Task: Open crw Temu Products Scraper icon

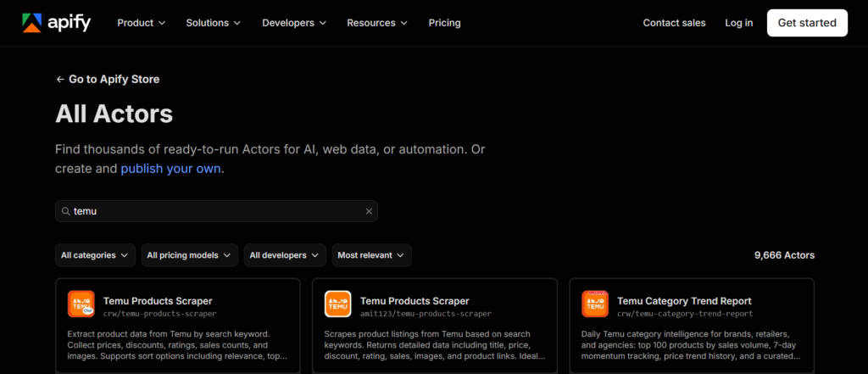Action: pos(81,304)
